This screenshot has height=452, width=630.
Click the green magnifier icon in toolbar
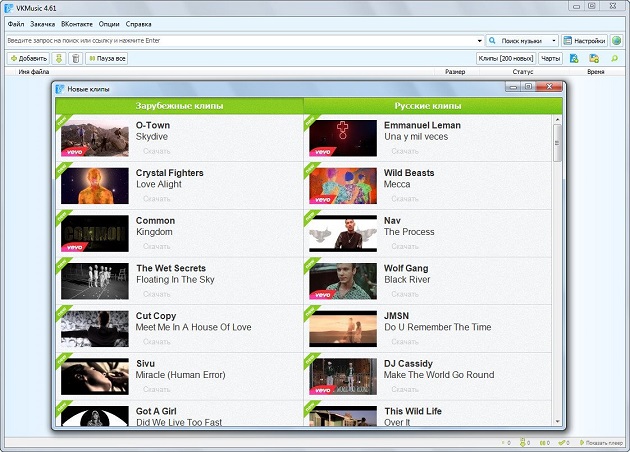tap(614, 59)
